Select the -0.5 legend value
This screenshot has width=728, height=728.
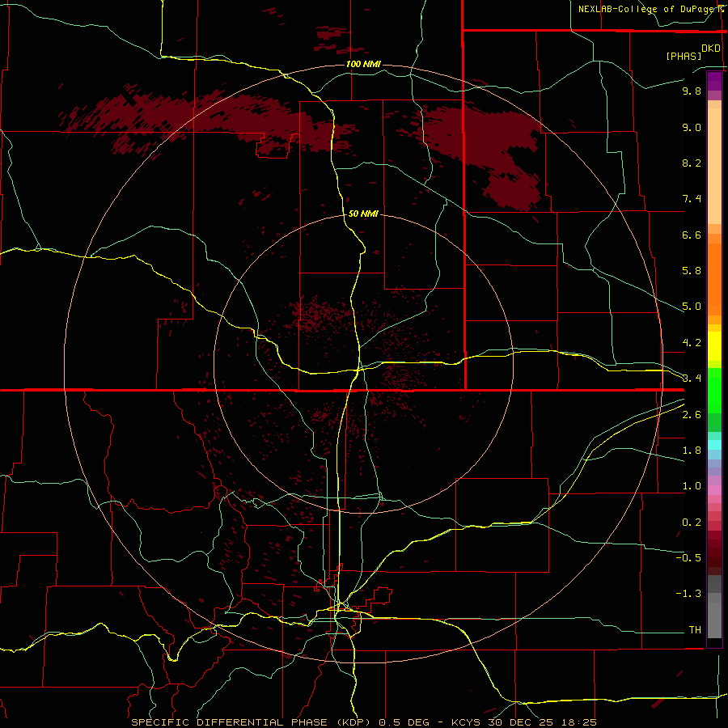688,557
